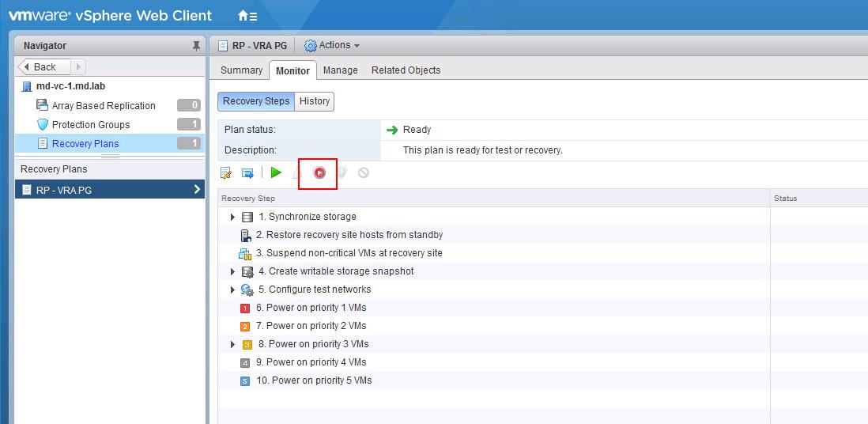Screen dimensions: 868x424
Task: Click the red priority 1 icon
Action: pos(245,309)
